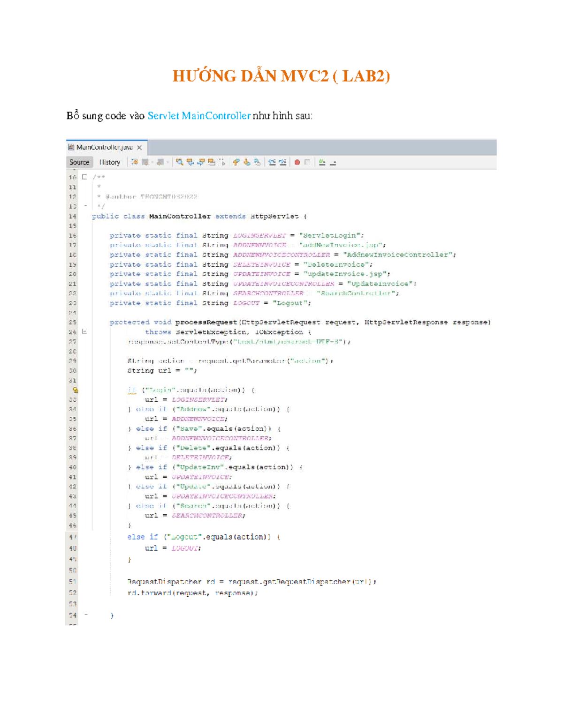Toggle bookmark toolbar icon

tap(258, 162)
